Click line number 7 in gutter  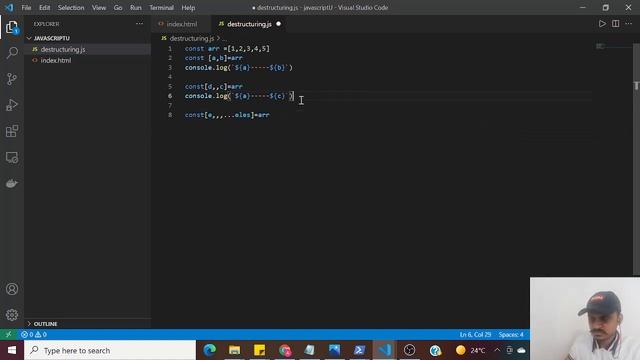pyautogui.click(x=170, y=106)
